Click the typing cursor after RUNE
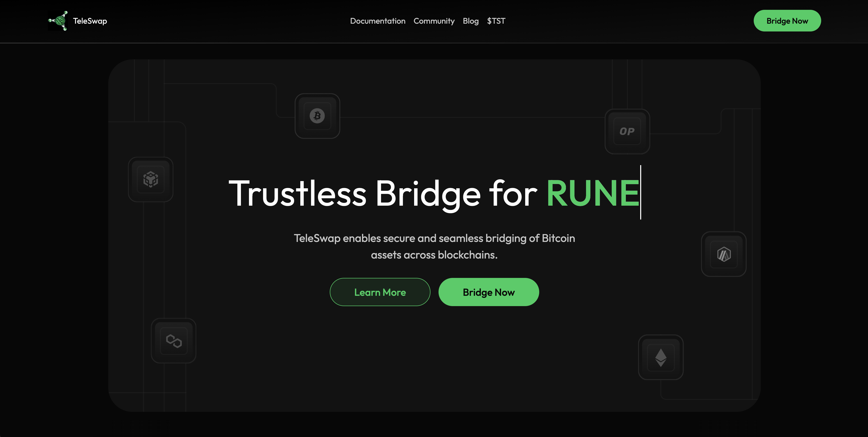The height and width of the screenshot is (437, 868). click(x=640, y=192)
